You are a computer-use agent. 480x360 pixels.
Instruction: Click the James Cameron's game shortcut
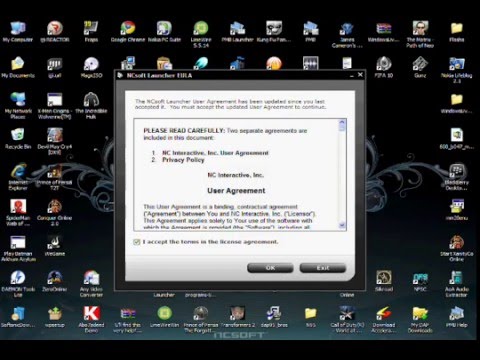[x=347, y=34]
